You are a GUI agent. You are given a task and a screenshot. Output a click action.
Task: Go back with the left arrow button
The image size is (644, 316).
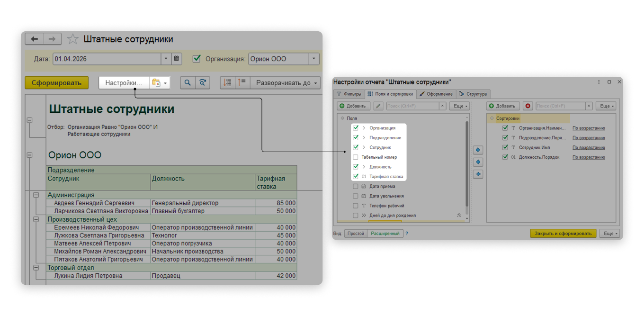click(34, 39)
